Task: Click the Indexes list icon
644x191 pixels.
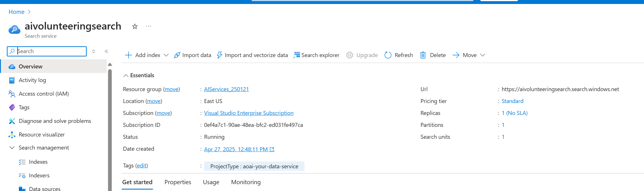Action: click(x=22, y=162)
